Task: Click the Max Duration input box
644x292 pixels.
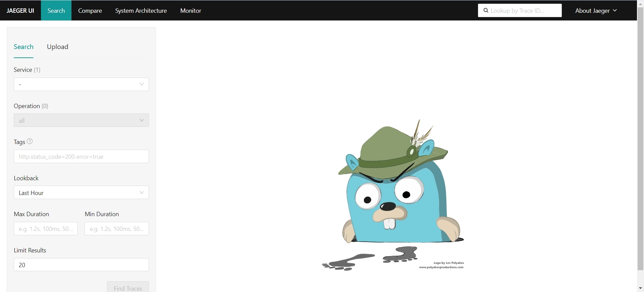Action: click(x=46, y=229)
